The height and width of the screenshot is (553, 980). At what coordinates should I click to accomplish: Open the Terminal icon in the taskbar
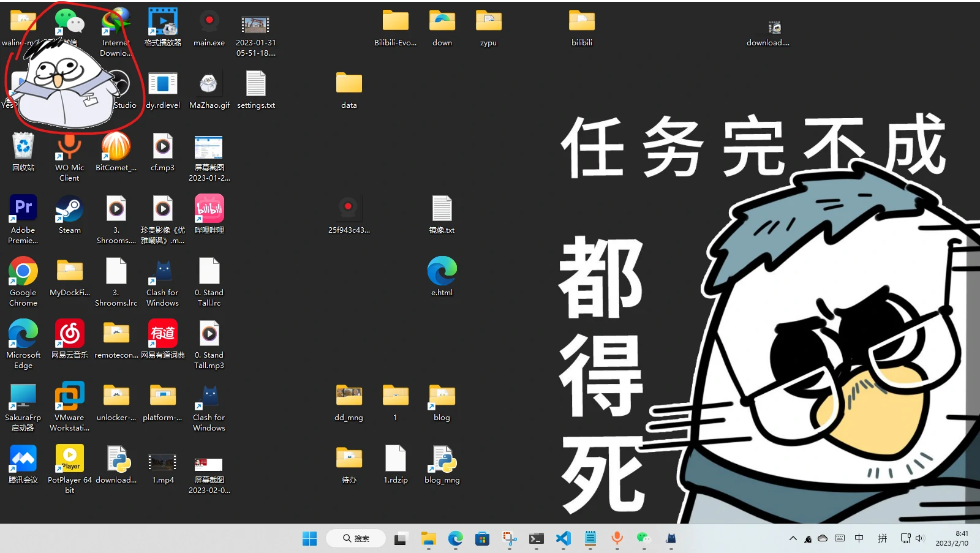pos(536,538)
